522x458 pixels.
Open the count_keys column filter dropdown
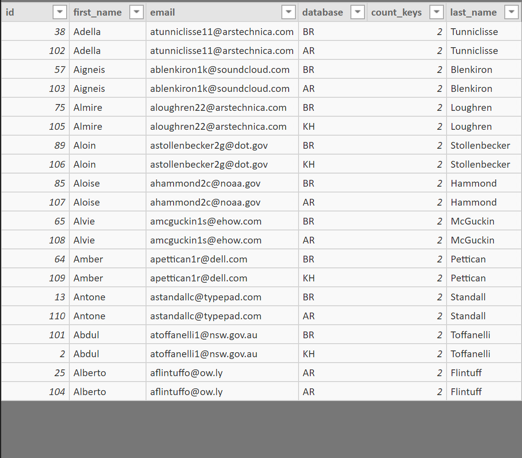pos(436,12)
